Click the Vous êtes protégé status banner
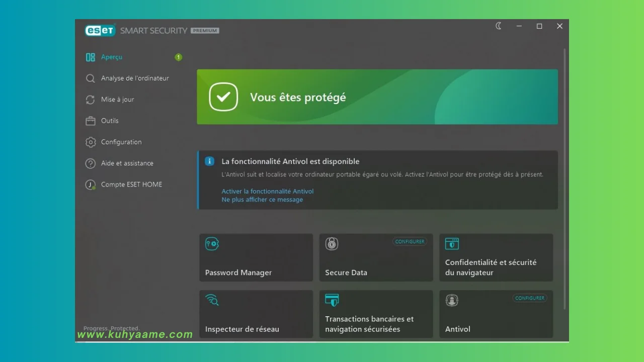This screenshot has width=644, height=362. [x=377, y=97]
